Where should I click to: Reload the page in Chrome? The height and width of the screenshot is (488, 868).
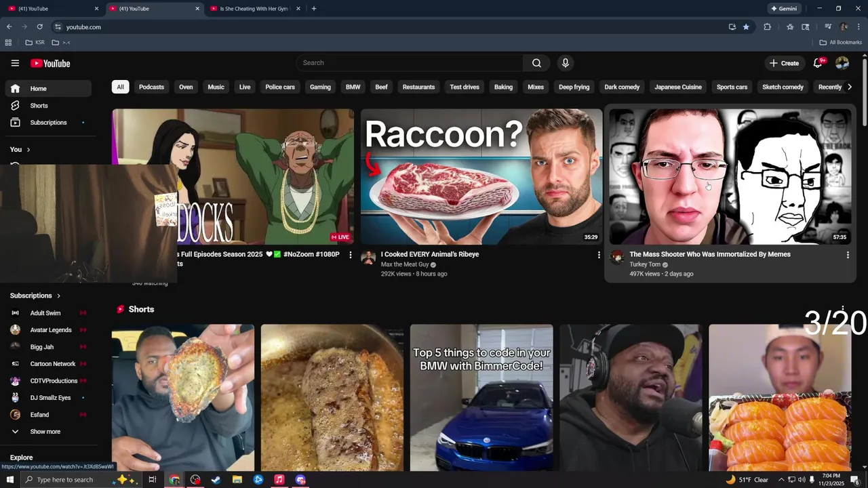pos(39,27)
